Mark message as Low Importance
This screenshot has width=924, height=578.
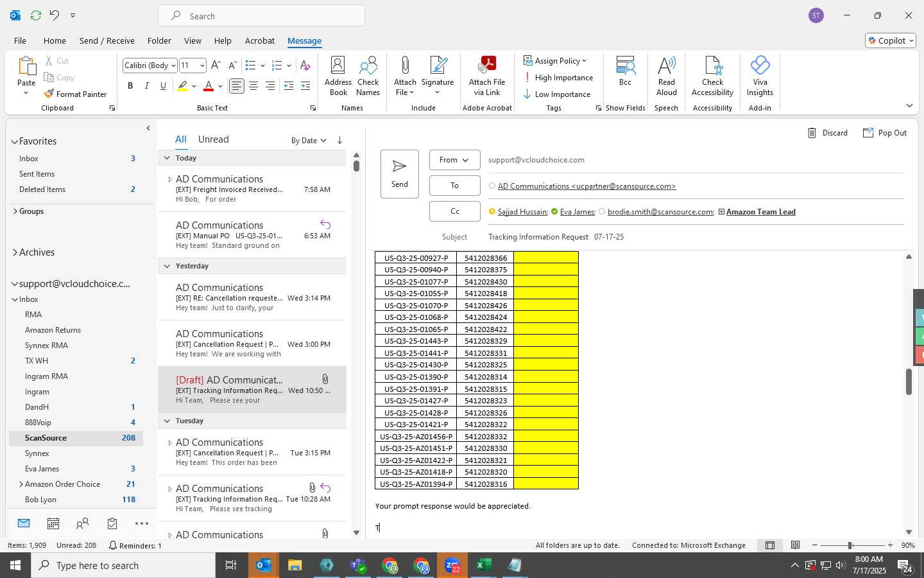556,94
